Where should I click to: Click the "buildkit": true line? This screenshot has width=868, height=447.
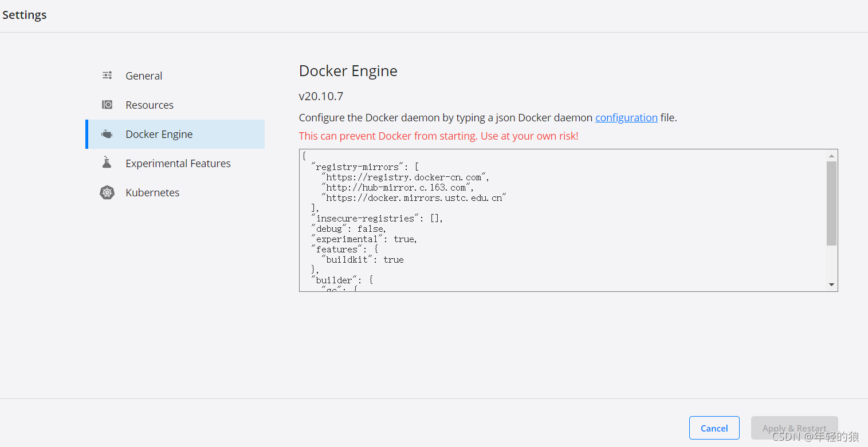[363, 259]
